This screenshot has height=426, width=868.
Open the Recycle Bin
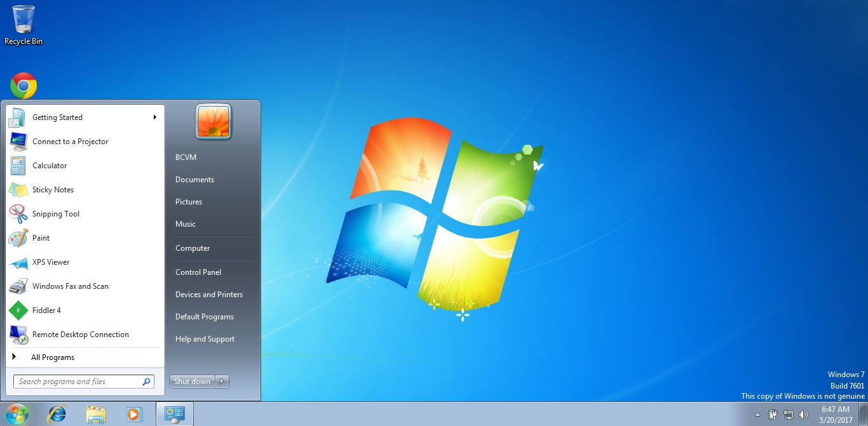(23, 19)
